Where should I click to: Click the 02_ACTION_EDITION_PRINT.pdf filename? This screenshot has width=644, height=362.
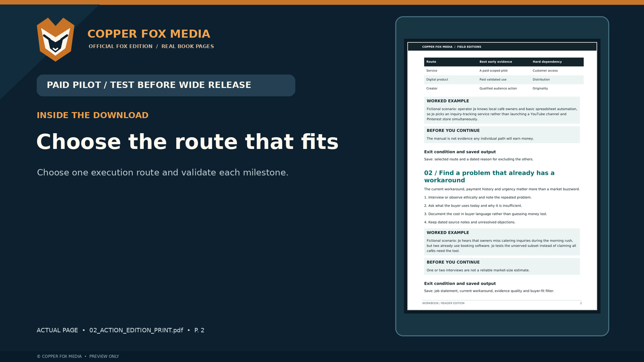(x=136, y=330)
